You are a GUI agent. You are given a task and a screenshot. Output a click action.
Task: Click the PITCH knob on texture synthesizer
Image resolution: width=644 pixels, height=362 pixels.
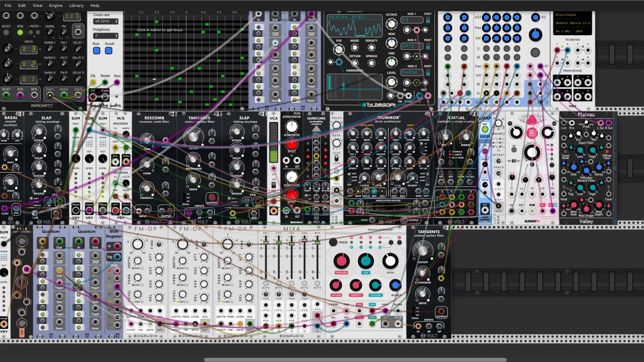pyautogui.click(x=390, y=260)
